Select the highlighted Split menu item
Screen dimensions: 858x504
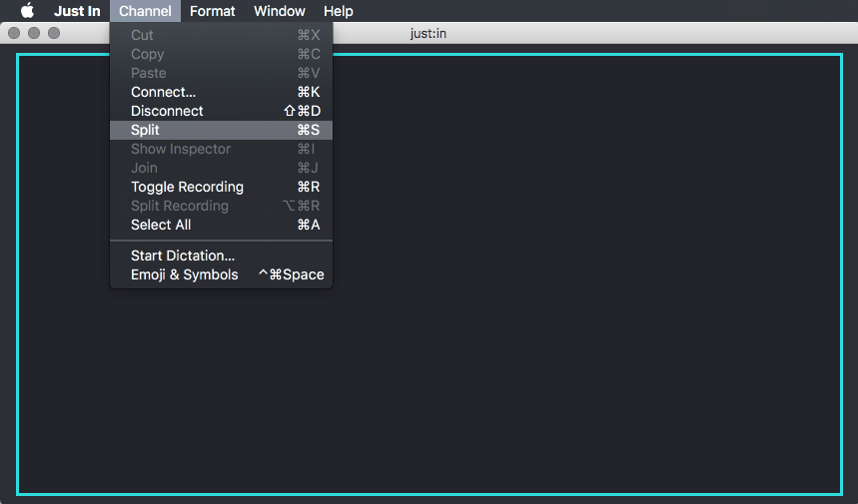[x=221, y=130]
